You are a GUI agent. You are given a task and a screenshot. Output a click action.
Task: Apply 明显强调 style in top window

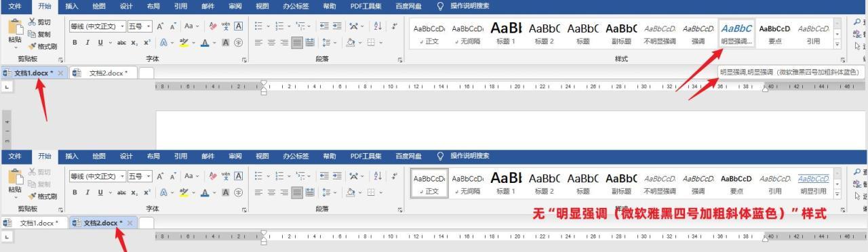[736, 33]
